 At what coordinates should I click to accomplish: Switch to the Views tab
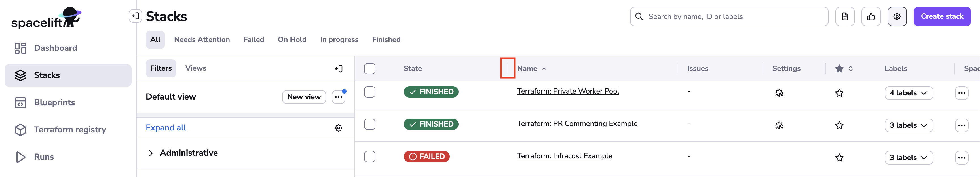(196, 69)
